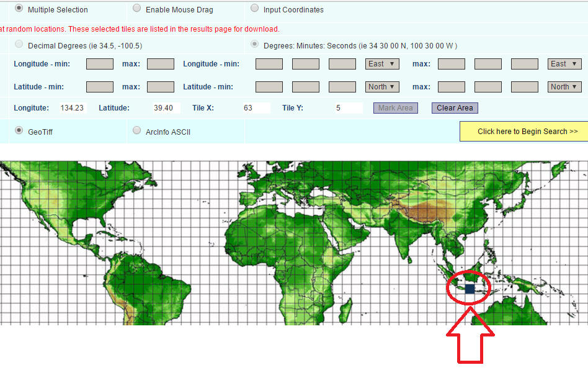This screenshot has height=370, width=588.
Task: Enable "Multiple Selection" mode
Action: [19, 9]
